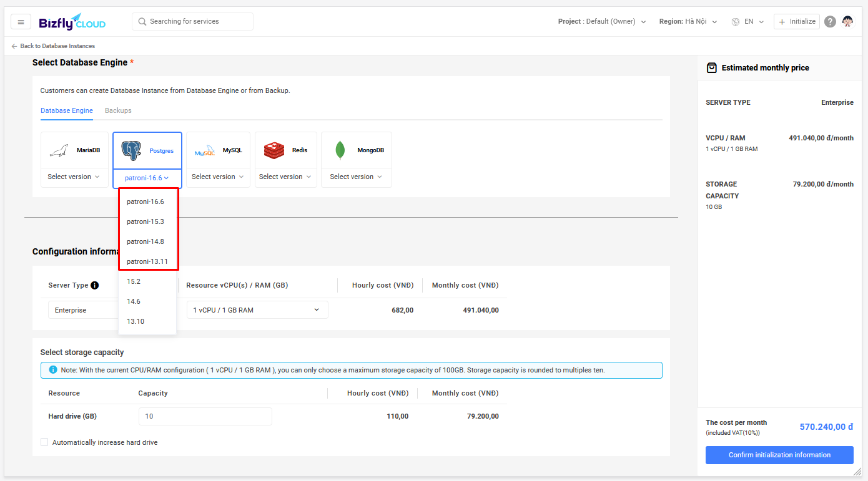Viewport: 868px width, 481px height.
Task: Click the Estimated monthly price heading
Action: coord(765,67)
